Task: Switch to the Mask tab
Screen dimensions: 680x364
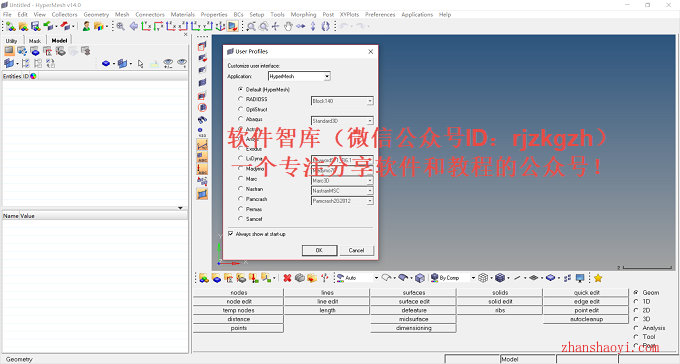Action: click(35, 41)
